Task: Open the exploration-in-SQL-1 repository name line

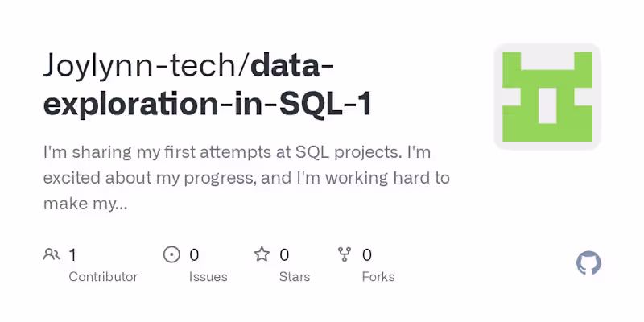Action: (207, 105)
